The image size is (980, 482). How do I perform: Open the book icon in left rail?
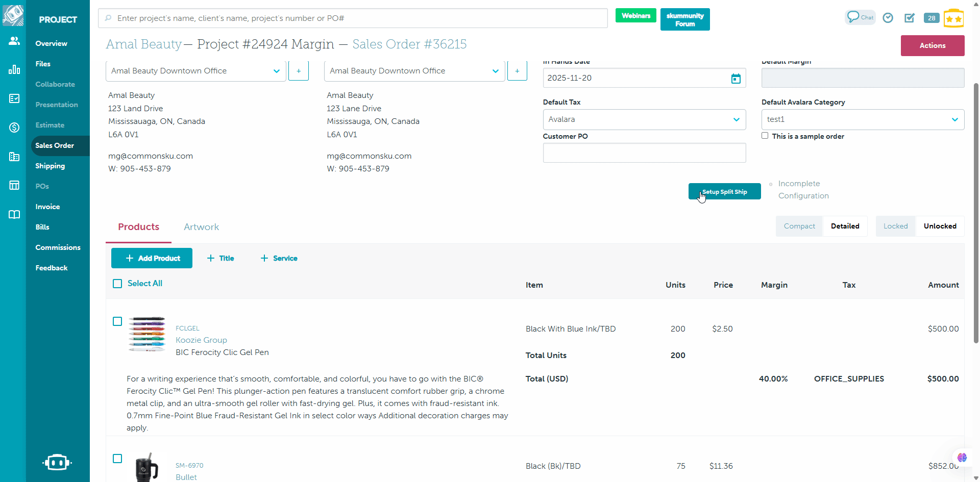[14, 214]
